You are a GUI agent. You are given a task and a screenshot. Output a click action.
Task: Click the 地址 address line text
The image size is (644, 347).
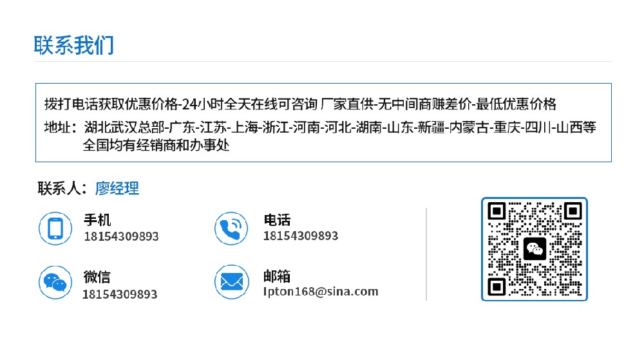point(320,127)
